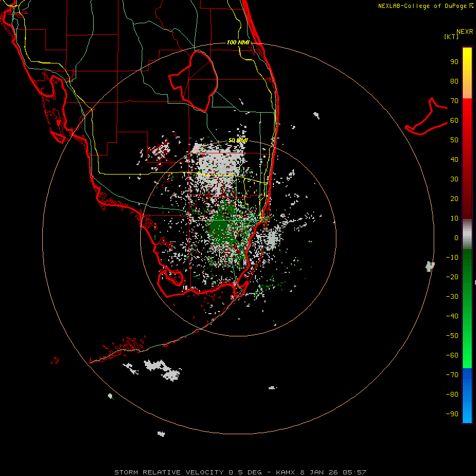
Task: Click the -80 scale value
Action: 452,395
